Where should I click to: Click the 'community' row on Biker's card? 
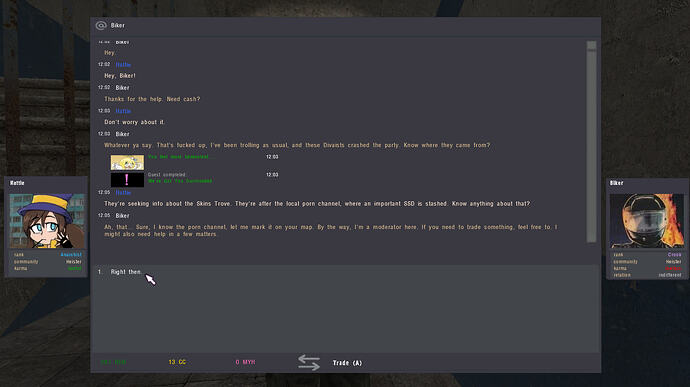point(647,262)
